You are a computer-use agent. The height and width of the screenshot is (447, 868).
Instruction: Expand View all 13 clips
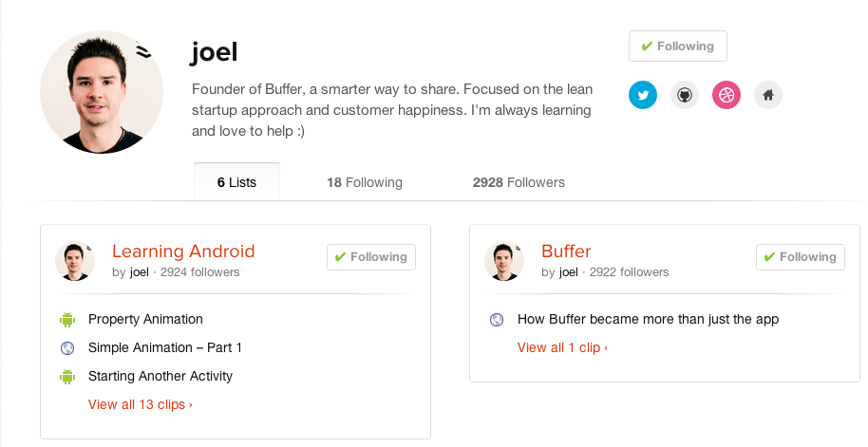(141, 404)
